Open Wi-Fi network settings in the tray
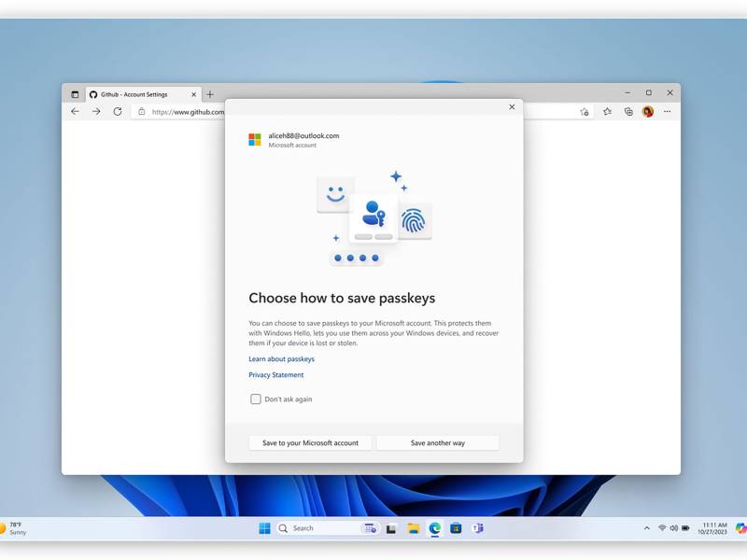The image size is (747, 560). click(662, 528)
